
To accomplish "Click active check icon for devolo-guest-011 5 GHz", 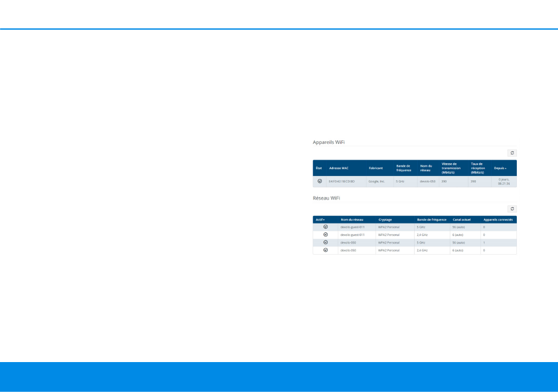I will [325, 227].
